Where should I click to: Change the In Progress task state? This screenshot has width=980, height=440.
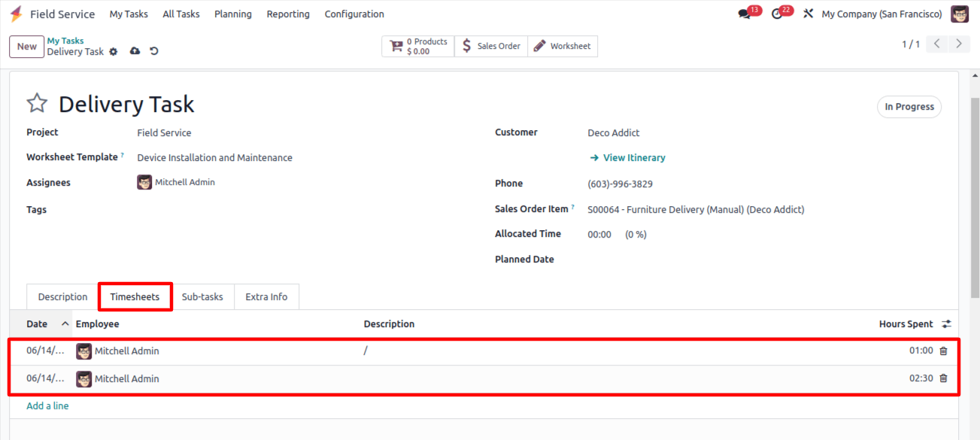point(909,107)
